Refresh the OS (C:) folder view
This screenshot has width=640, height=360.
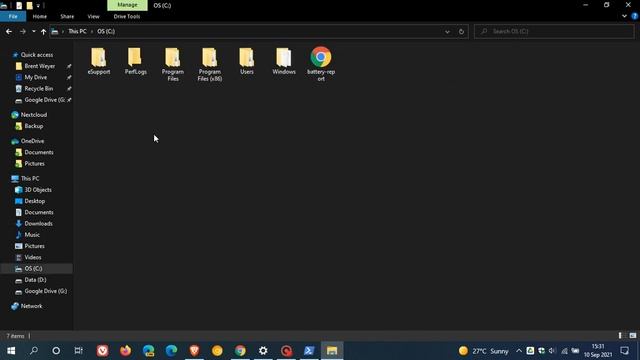pyautogui.click(x=461, y=31)
